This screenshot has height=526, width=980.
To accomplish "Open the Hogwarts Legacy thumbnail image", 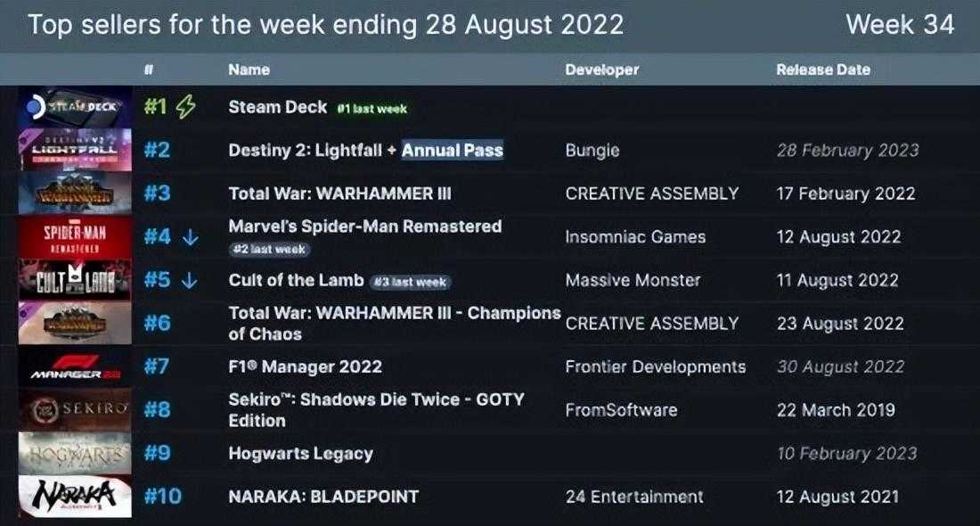I will click(x=75, y=453).
